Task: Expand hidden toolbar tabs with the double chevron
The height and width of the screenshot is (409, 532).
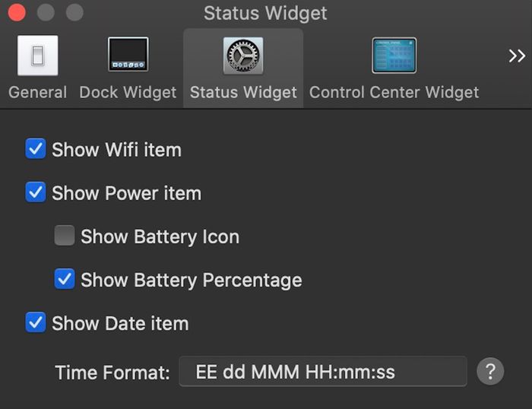Action: [517, 56]
